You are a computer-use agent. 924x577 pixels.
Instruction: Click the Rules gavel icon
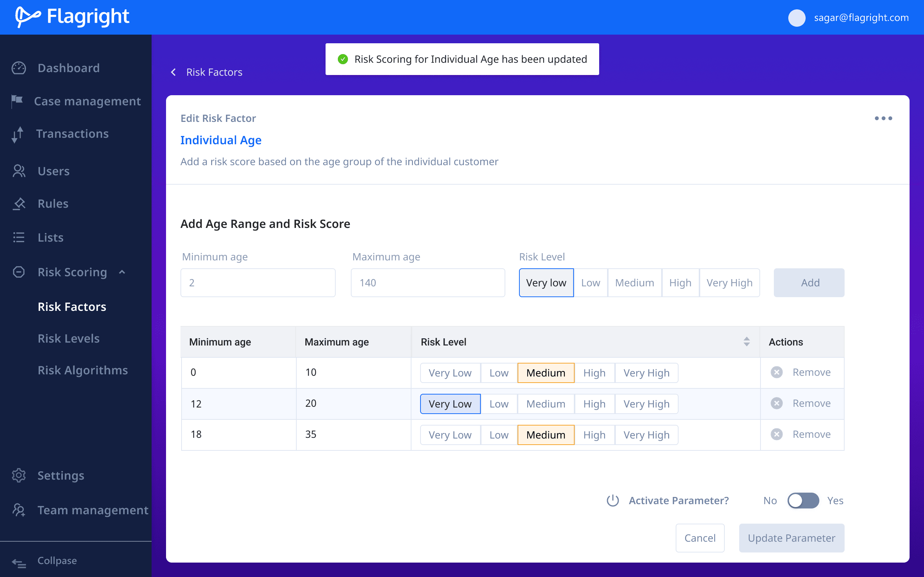pyautogui.click(x=19, y=204)
